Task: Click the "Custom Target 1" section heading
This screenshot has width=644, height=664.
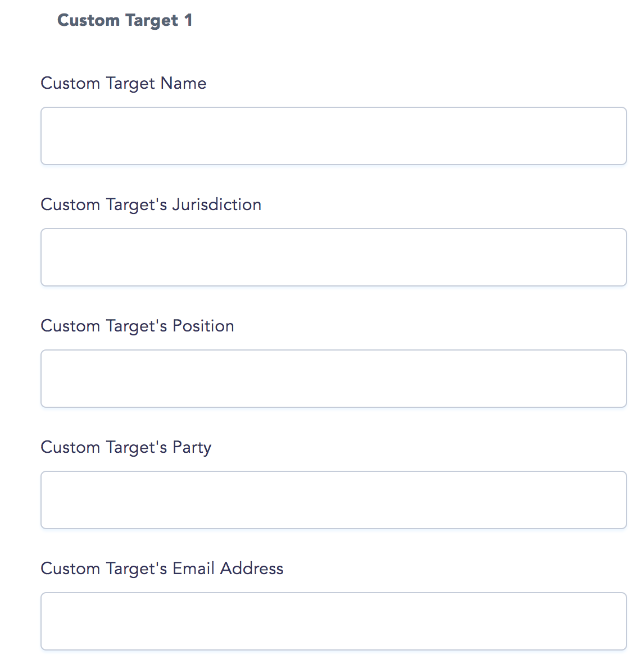Action: pos(125,21)
